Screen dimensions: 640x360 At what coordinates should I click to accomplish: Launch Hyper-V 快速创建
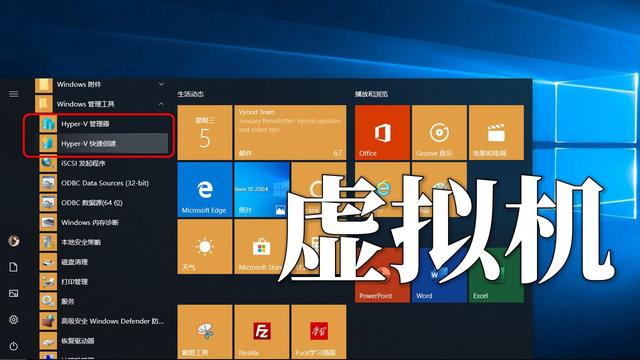coord(103,143)
